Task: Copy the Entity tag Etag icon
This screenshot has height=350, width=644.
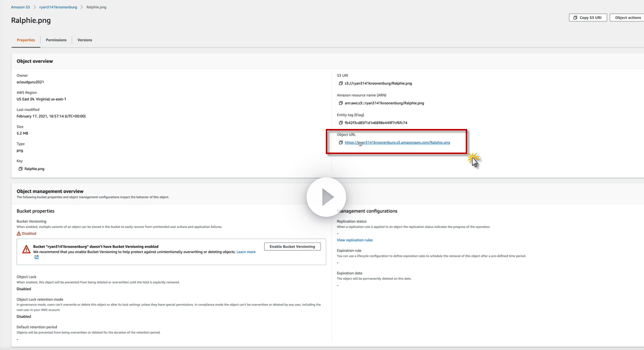Action: (341, 123)
